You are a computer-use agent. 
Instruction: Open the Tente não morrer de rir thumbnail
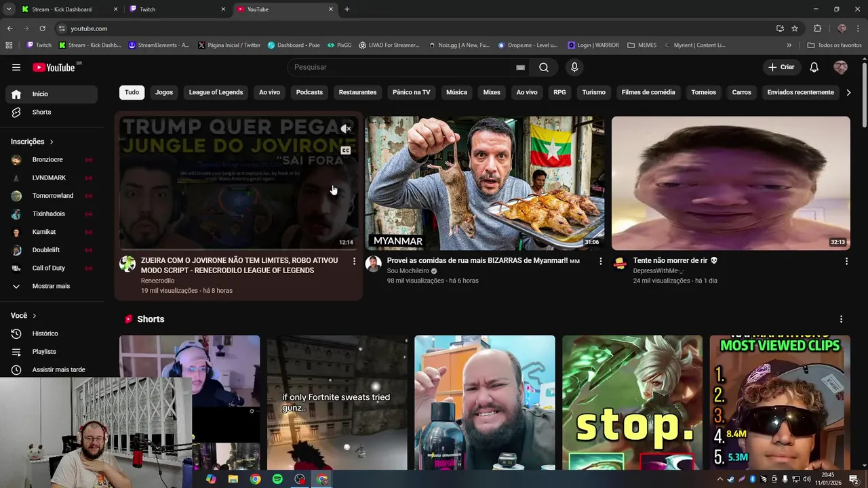[x=731, y=183]
